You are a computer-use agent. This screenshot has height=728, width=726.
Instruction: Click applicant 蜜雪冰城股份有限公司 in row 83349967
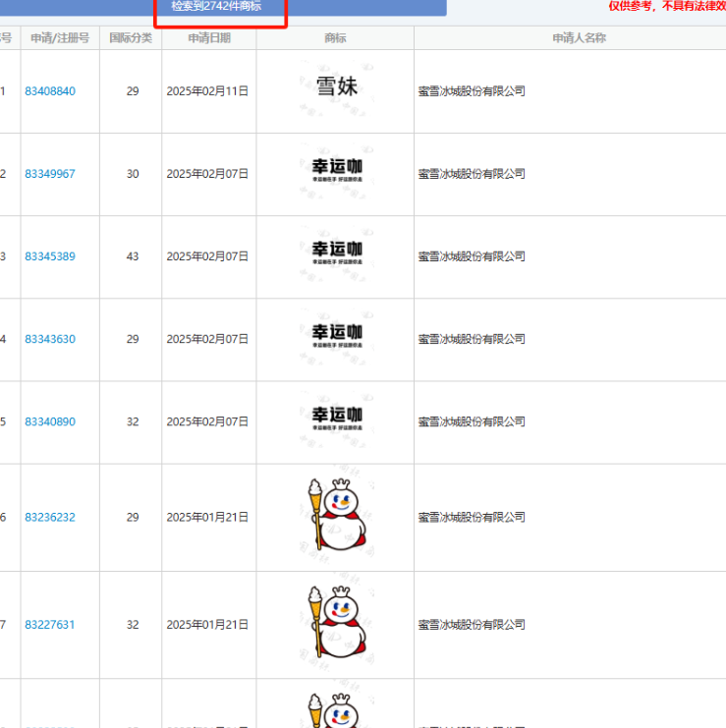pyautogui.click(x=472, y=174)
